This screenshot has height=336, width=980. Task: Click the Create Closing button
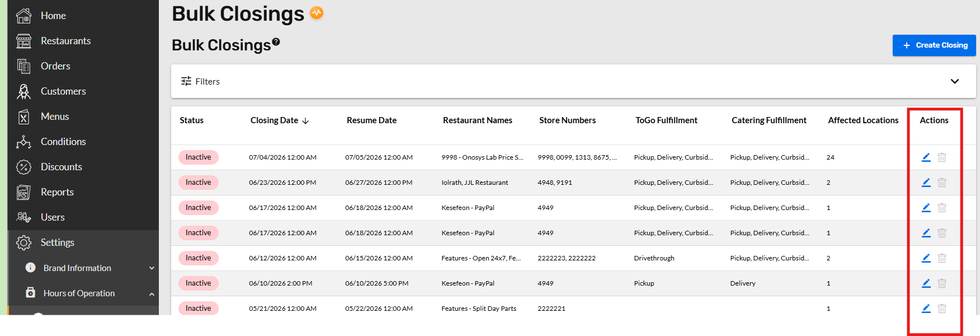pos(934,45)
